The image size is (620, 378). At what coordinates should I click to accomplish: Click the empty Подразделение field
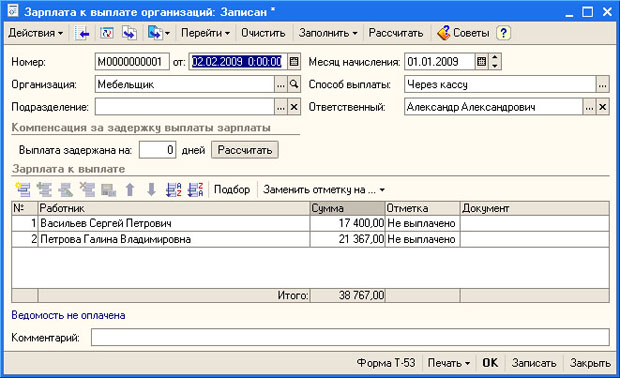point(185,107)
